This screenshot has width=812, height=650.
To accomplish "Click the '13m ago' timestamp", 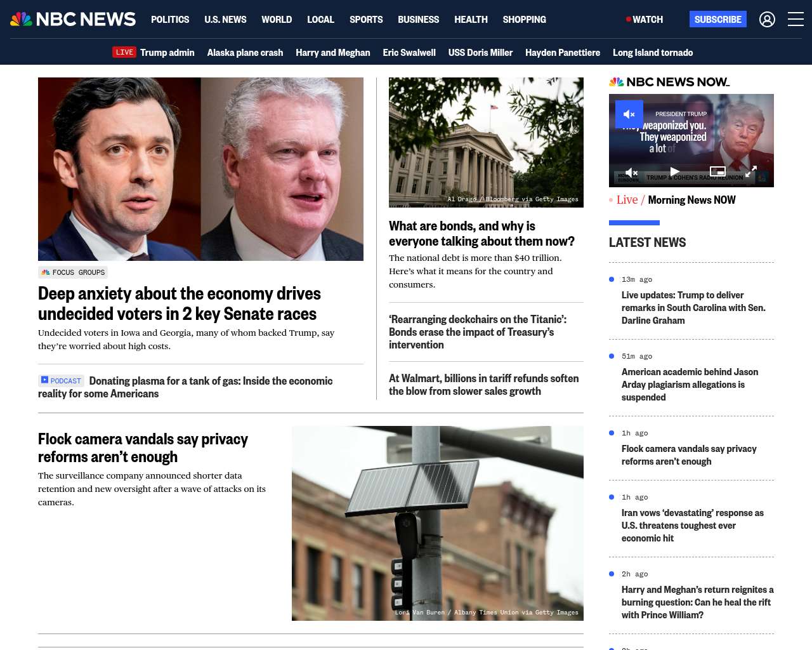I will pyautogui.click(x=637, y=279).
